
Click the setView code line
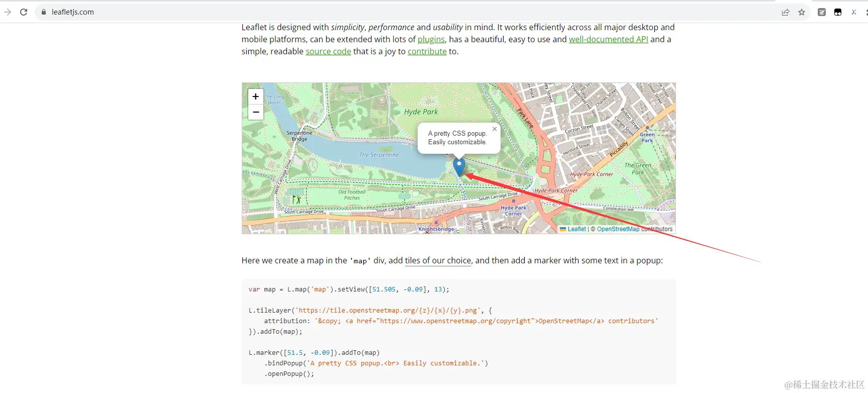click(349, 289)
